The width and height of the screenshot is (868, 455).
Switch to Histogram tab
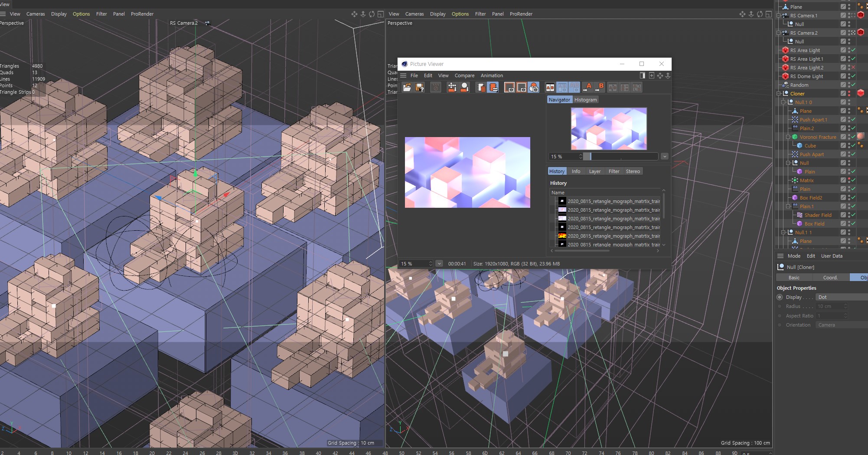pos(585,100)
